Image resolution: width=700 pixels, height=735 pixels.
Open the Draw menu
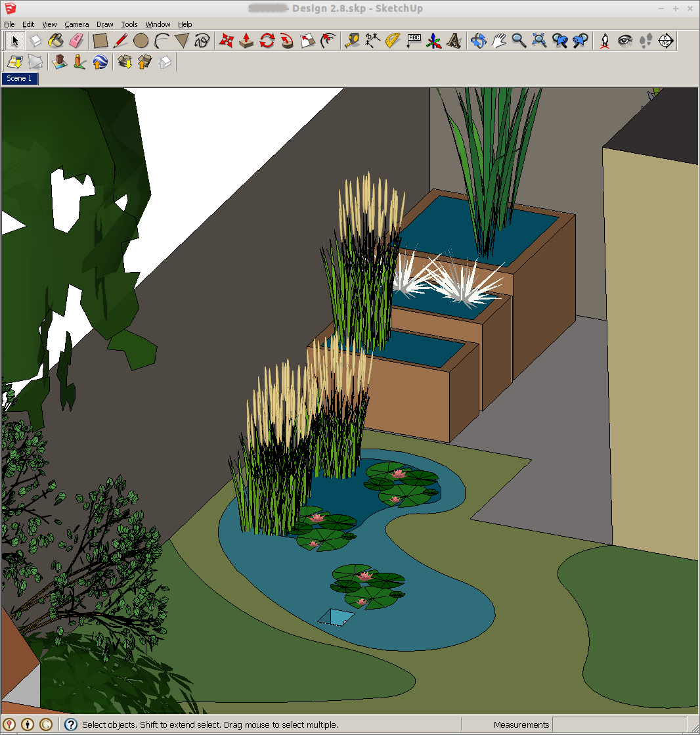point(104,24)
